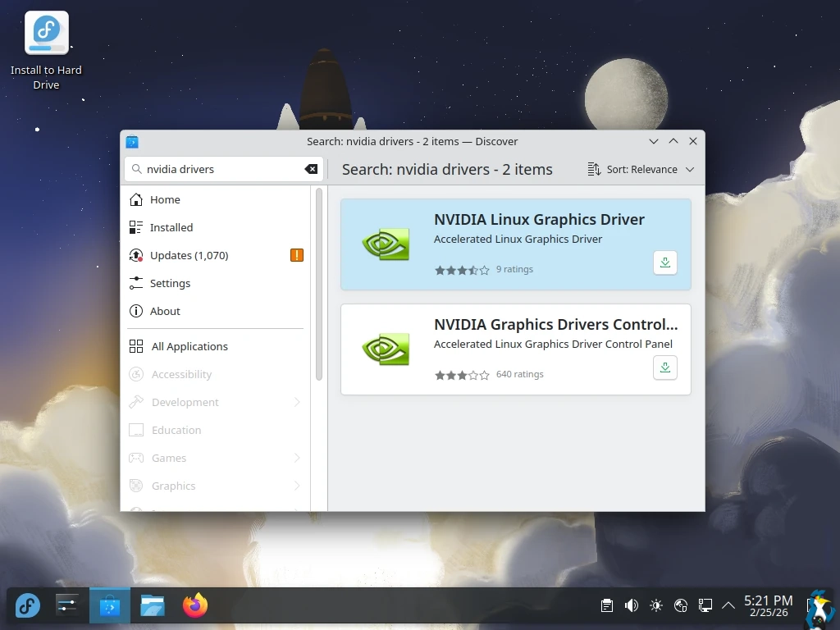The image size is (840, 630).
Task: Click in the nvidia drivers search field
Action: [221, 169]
